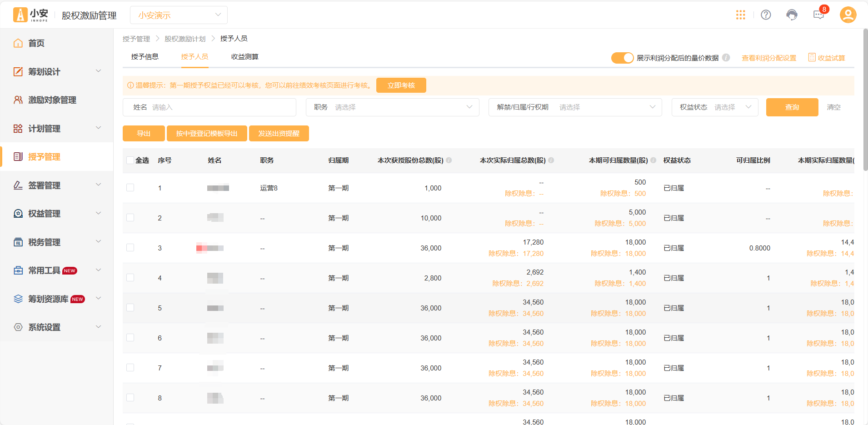Check the checkbox for row 8
Image resolution: width=868 pixels, height=425 pixels.
[130, 398]
